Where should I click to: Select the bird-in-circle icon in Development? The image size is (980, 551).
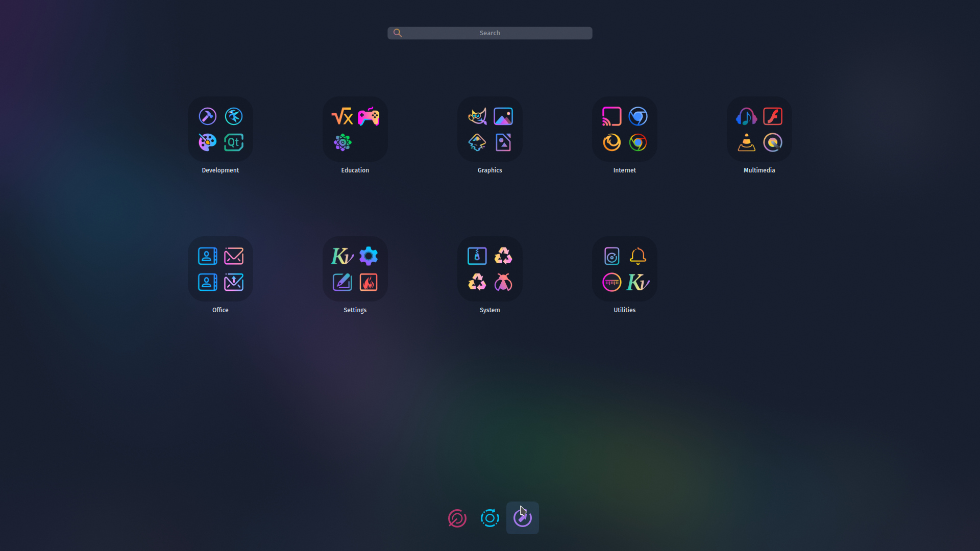234,116
